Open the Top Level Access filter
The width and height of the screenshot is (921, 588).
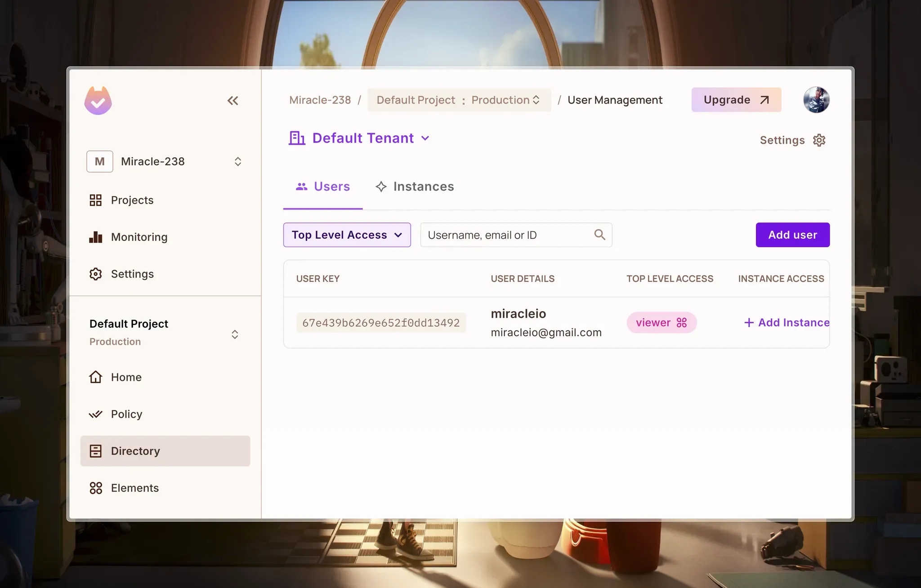click(347, 235)
